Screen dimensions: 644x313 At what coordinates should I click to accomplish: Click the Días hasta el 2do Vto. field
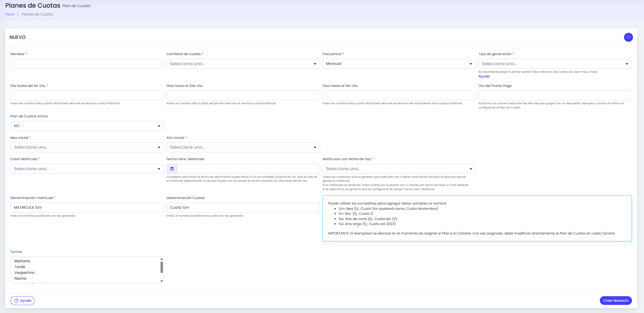pyautogui.click(x=243, y=95)
